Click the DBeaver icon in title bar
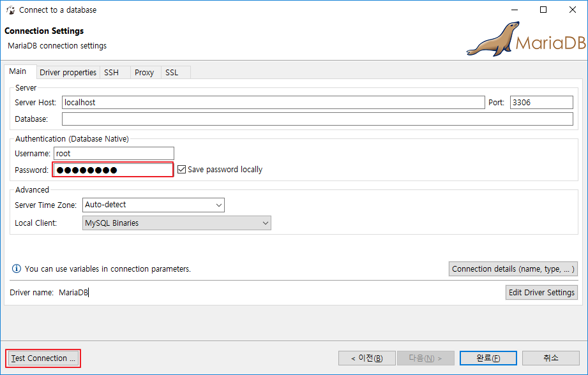Screen dimensions: 588x375 (10, 10)
